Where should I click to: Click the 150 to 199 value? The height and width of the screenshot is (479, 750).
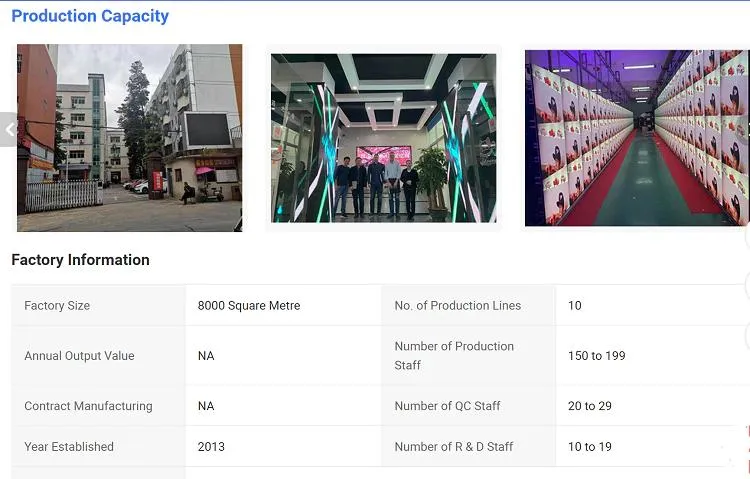[596, 356]
